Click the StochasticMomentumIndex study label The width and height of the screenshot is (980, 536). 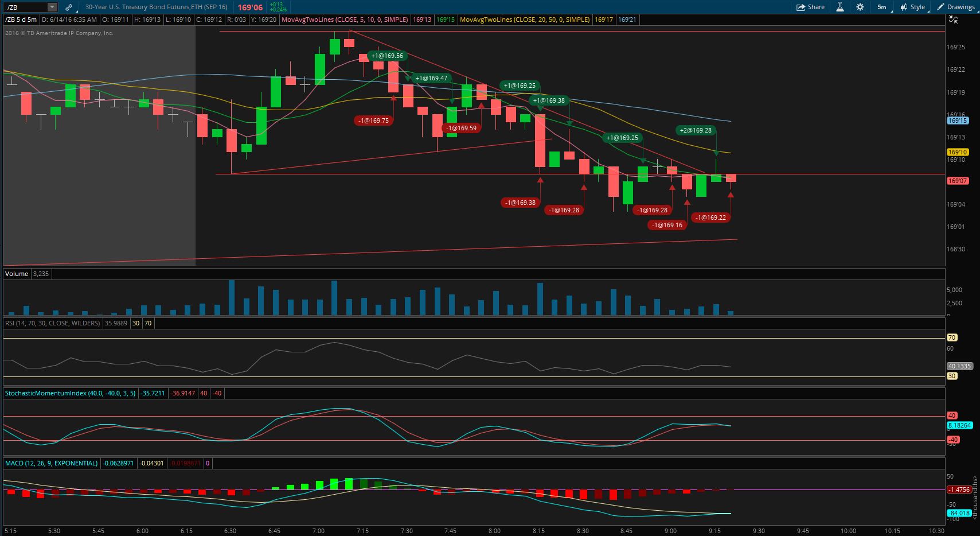pos(70,393)
